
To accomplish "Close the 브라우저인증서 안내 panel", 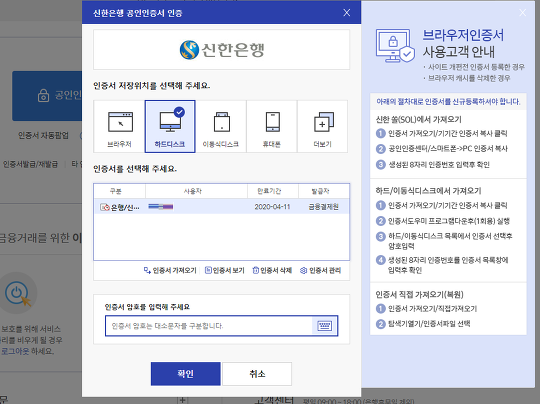I will [x=523, y=13].
